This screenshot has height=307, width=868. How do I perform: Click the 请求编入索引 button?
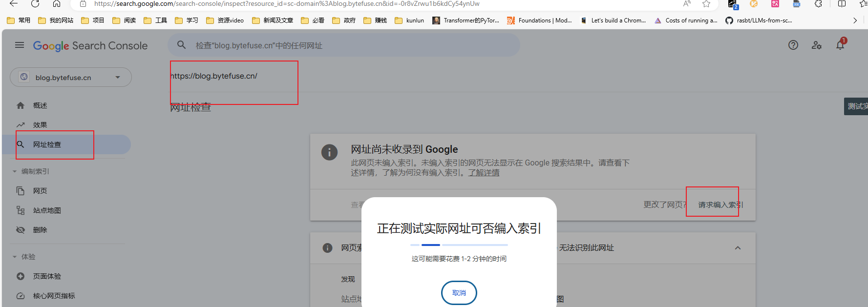tap(720, 205)
